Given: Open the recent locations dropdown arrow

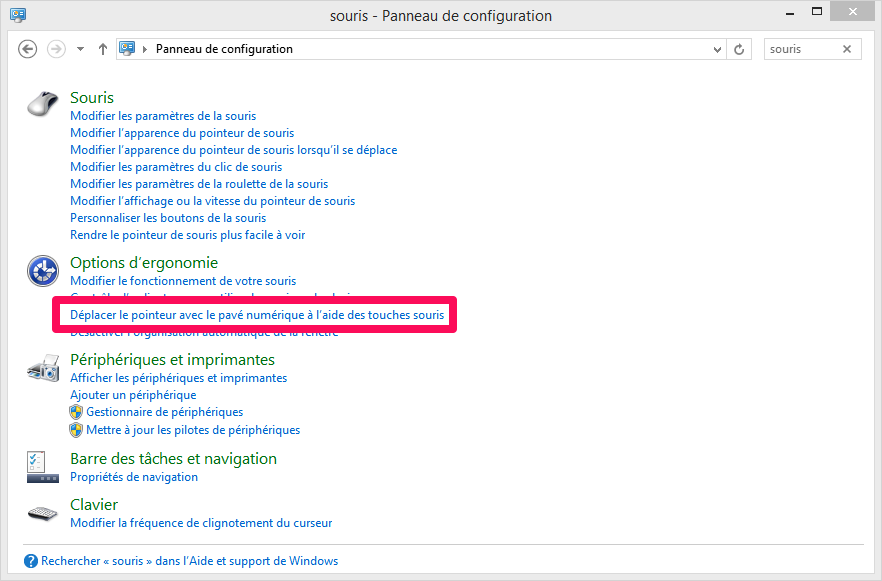Looking at the screenshot, I should click(81, 49).
